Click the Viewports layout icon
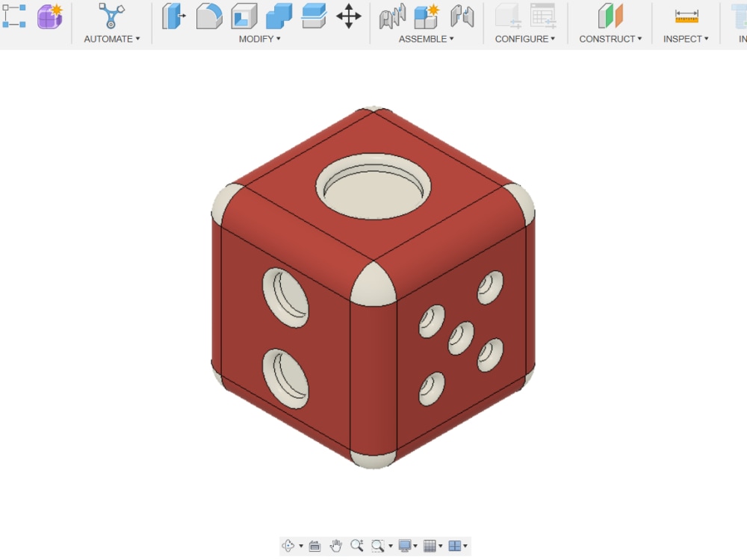 [x=455, y=546]
